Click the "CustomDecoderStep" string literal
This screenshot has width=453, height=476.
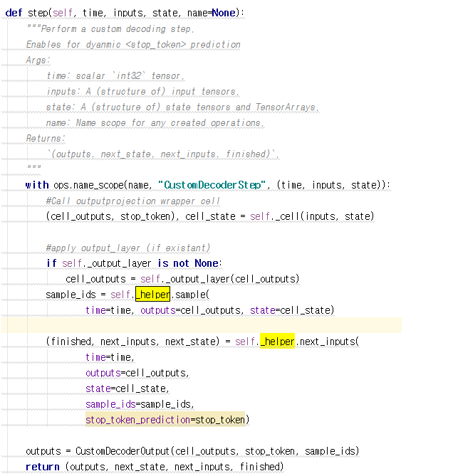point(212,185)
